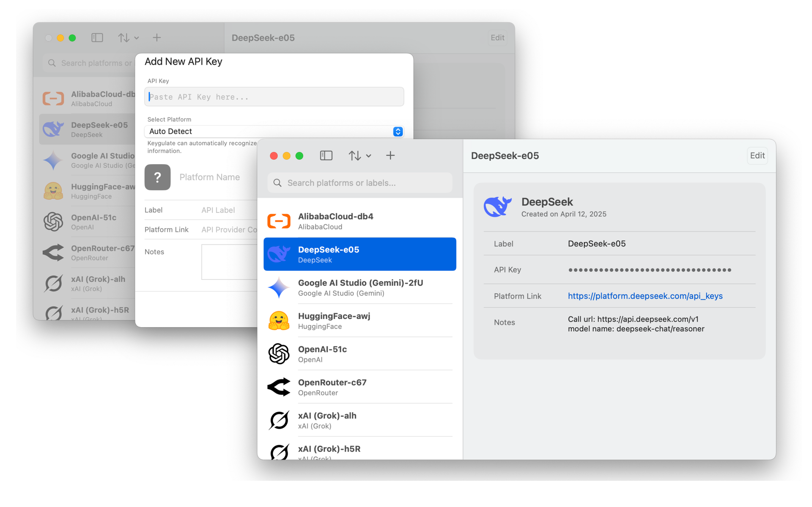Open the platform.deepseek.com/api_keys link
This screenshot has width=812, height=507.
pos(645,296)
